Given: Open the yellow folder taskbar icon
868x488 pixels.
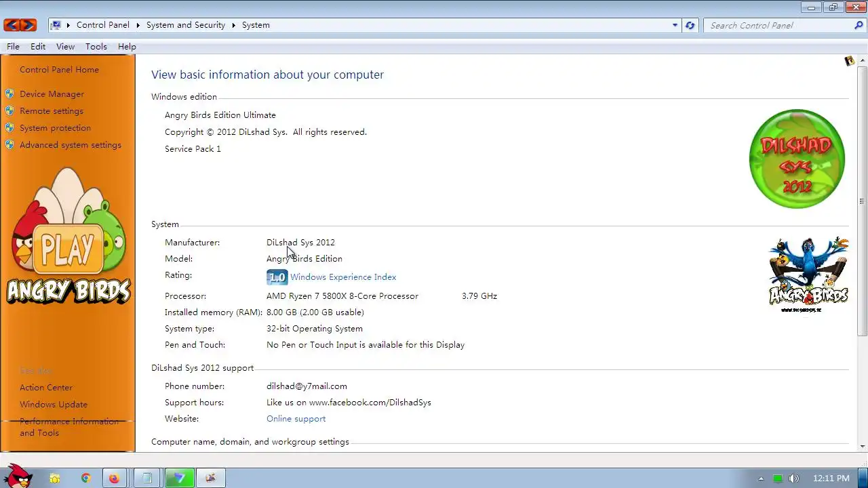Looking at the screenshot, I should (x=55, y=478).
